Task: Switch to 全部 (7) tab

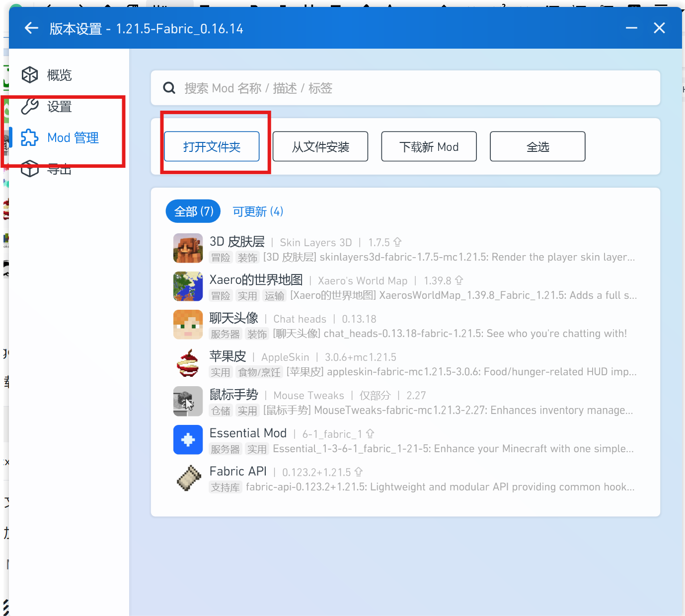Action: [x=193, y=211]
